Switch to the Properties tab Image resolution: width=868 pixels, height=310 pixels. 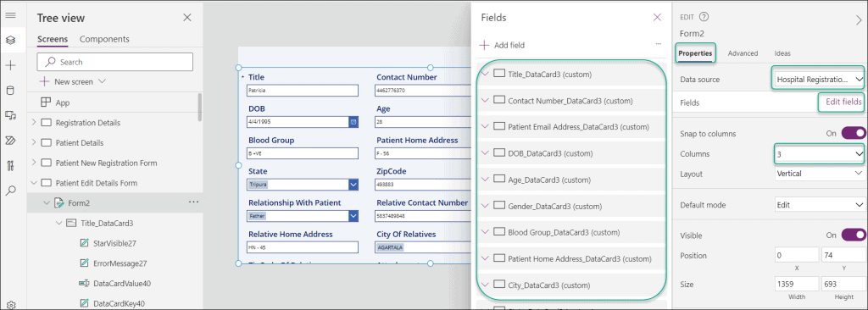(695, 53)
